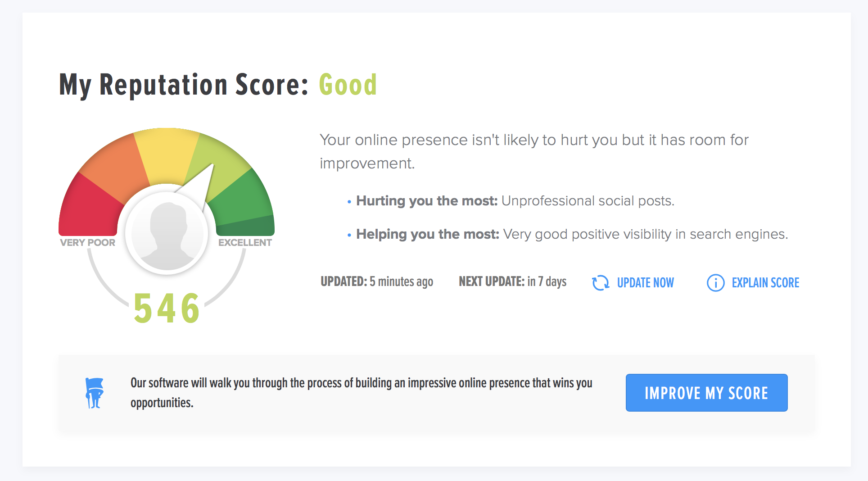Click the Next Update in 7 days text
Screen dimensions: 868x481
pos(512,282)
